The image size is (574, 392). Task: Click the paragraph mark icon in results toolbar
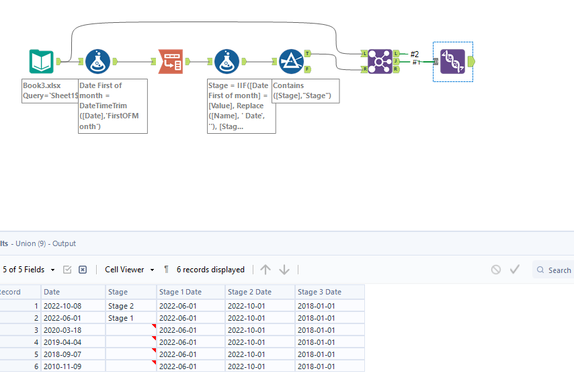(165, 269)
